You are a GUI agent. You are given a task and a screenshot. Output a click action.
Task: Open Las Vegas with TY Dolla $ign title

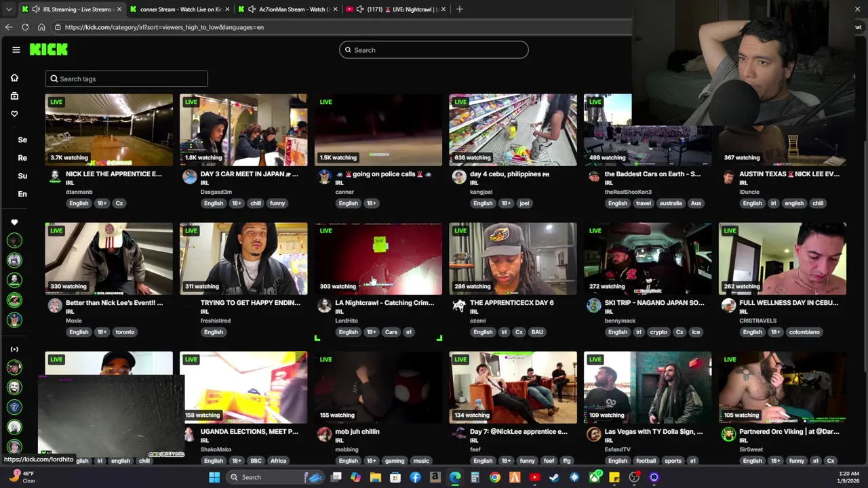click(654, 432)
